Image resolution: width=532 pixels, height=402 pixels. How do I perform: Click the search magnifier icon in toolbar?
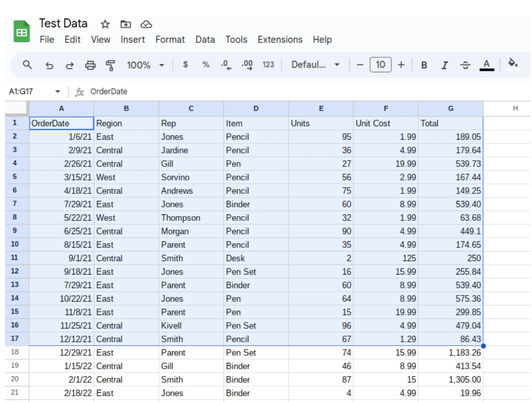point(27,65)
